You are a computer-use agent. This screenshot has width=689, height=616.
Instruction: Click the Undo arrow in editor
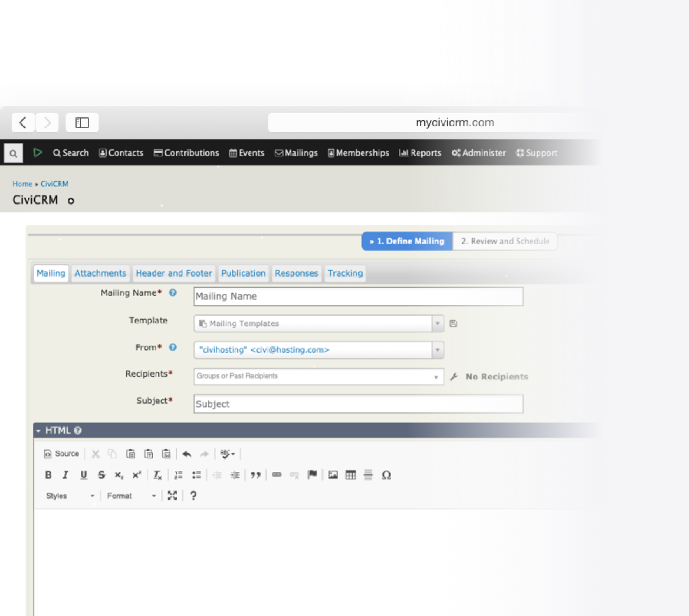pos(187,454)
